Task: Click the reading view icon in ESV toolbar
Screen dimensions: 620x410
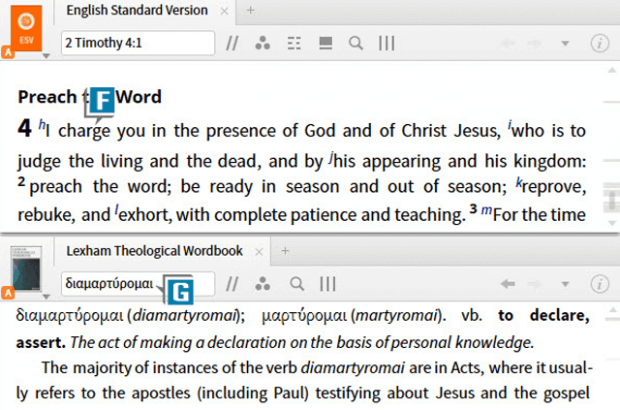Action: [x=325, y=43]
